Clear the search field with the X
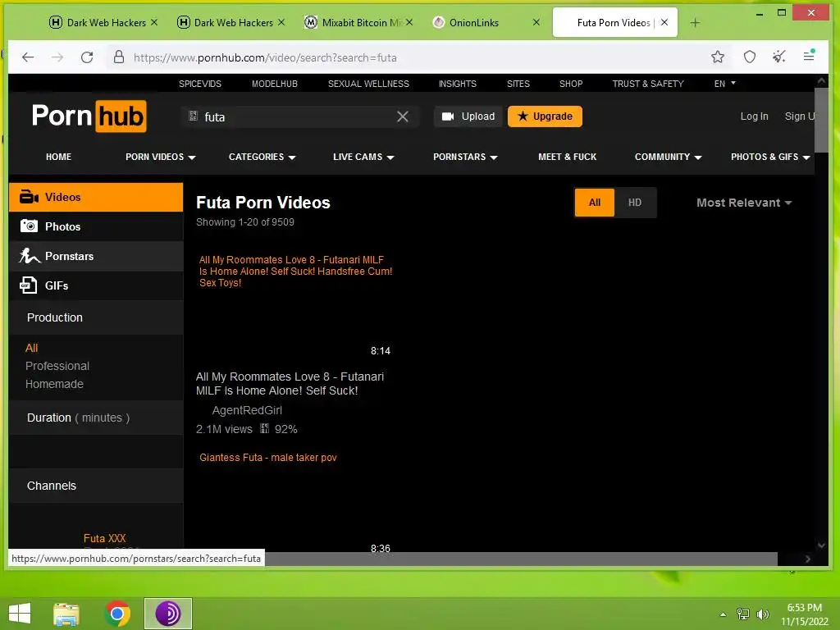 403,116
